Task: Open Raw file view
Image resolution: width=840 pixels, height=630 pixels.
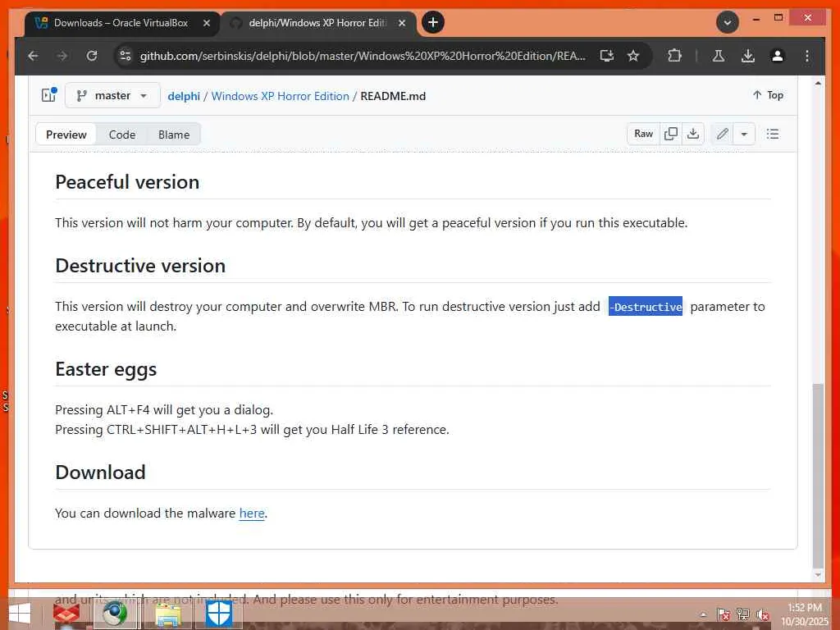Action: pos(643,134)
